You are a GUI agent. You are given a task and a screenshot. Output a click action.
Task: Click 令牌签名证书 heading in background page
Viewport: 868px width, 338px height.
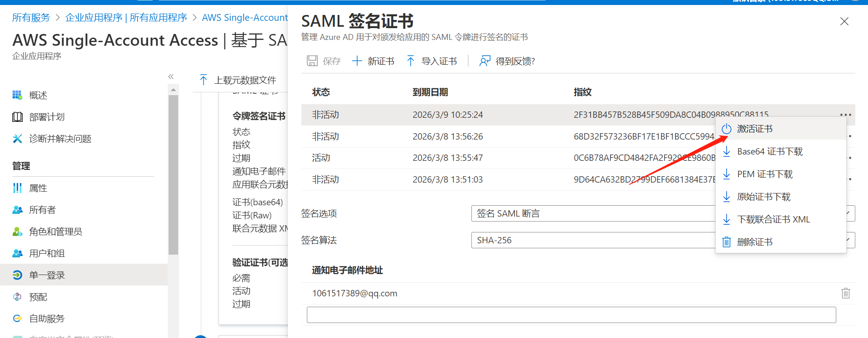click(259, 116)
